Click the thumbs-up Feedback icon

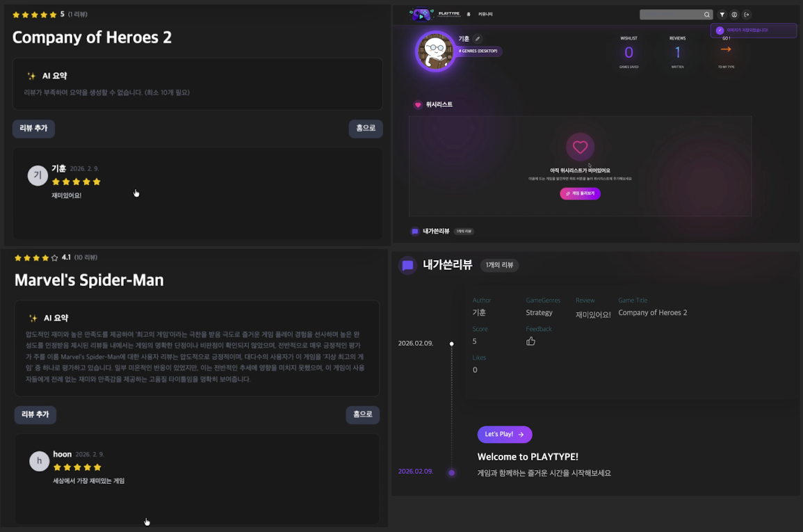point(530,341)
